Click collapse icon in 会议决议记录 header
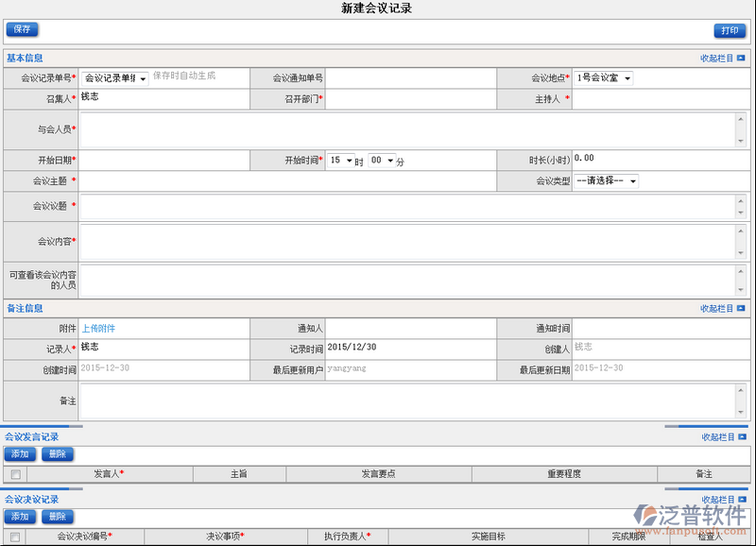756x546 pixels. 741,500
